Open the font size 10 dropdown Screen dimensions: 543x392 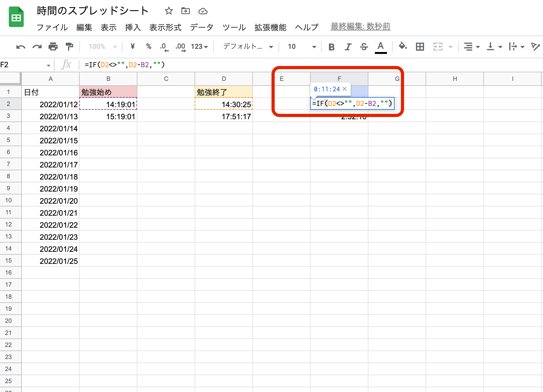pos(302,47)
